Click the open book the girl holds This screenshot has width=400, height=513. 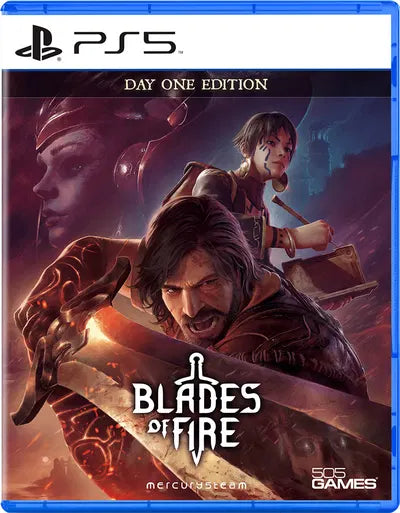[328, 272]
